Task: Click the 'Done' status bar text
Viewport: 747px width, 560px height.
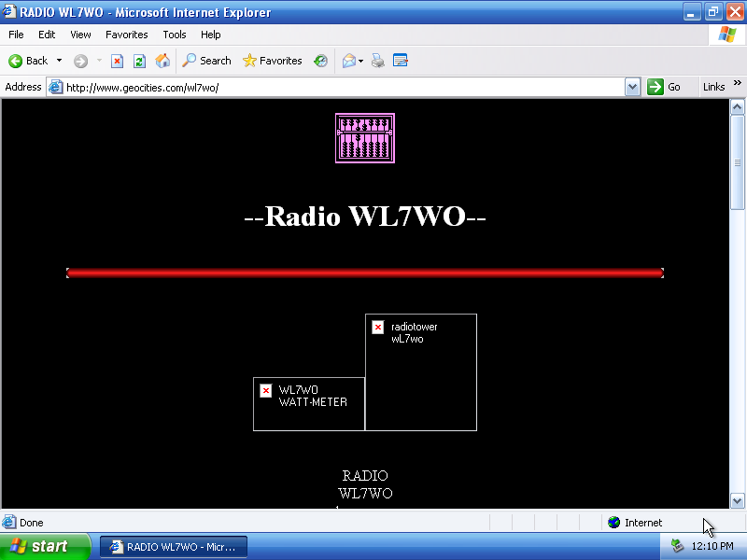Action: pyautogui.click(x=32, y=523)
